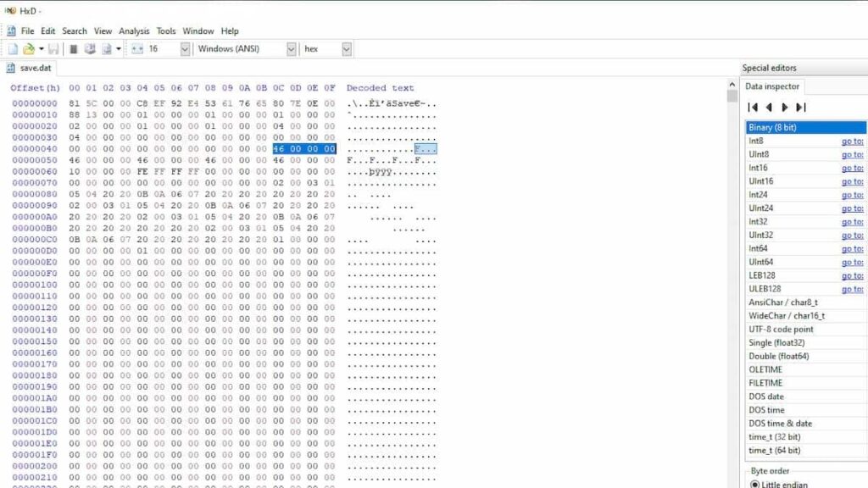Select the OLETIME row
The width and height of the screenshot is (868, 488).
coord(806,369)
